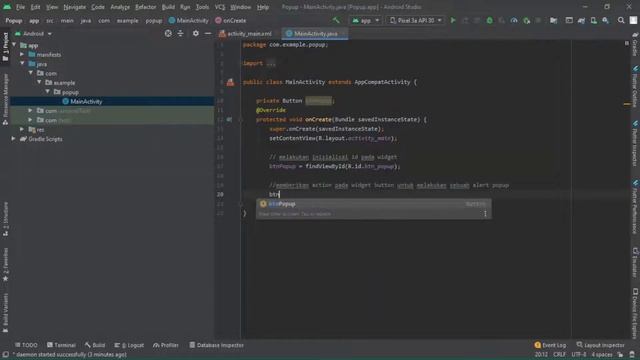Viewport: 640px width, 360px height.
Task: Open the VCS menu
Action: pos(220,7)
